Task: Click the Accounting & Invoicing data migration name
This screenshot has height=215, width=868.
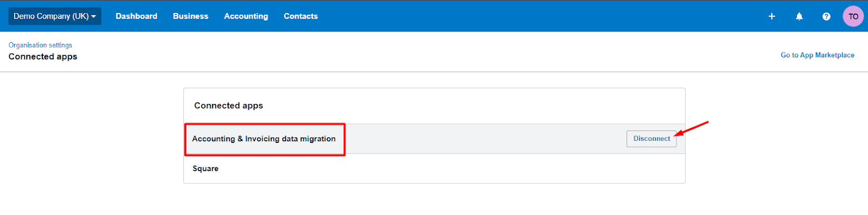Action: pyautogui.click(x=264, y=139)
